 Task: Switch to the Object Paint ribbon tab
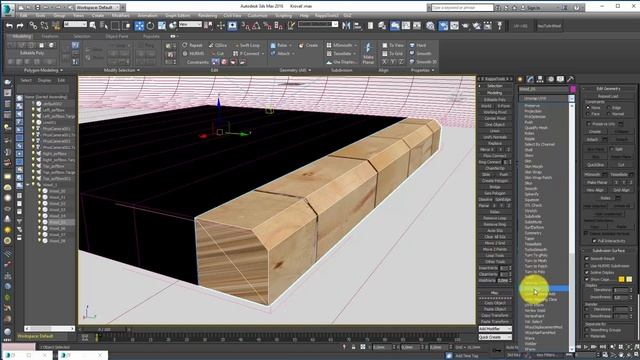click(117, 36)
